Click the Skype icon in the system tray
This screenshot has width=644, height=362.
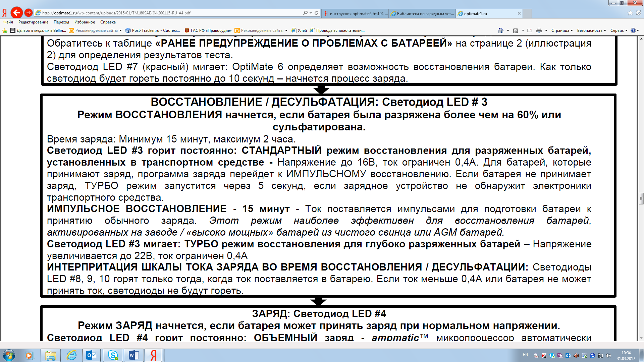[x=552, y=356]
